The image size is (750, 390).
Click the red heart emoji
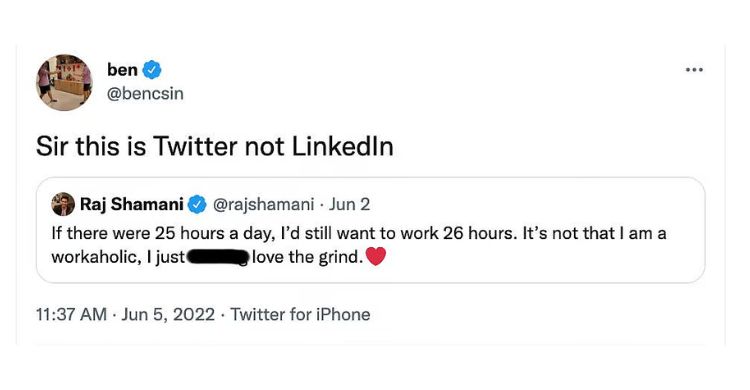coord(375,257)
